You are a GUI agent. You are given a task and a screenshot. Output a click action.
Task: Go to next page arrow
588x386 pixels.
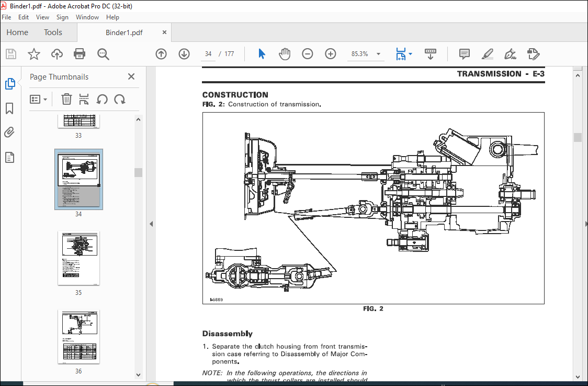pyautogui.click(x=184, y=54)
